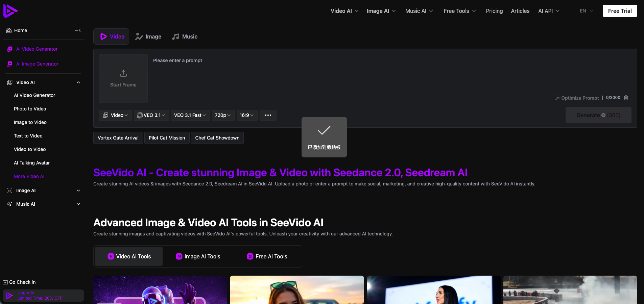Expand the Image AI sidebar section
644x304 pixels.
pos(78,191)
